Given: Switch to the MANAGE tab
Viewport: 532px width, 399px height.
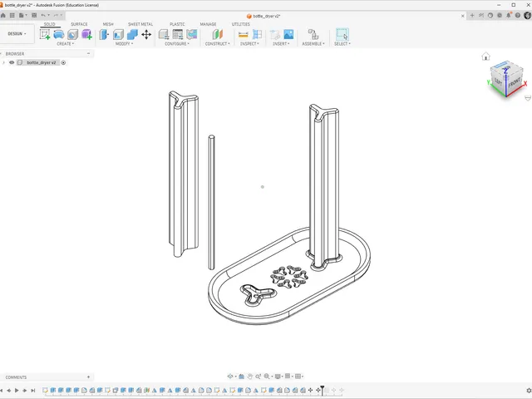Looking at the screenshot, I should tap(208, 24).
